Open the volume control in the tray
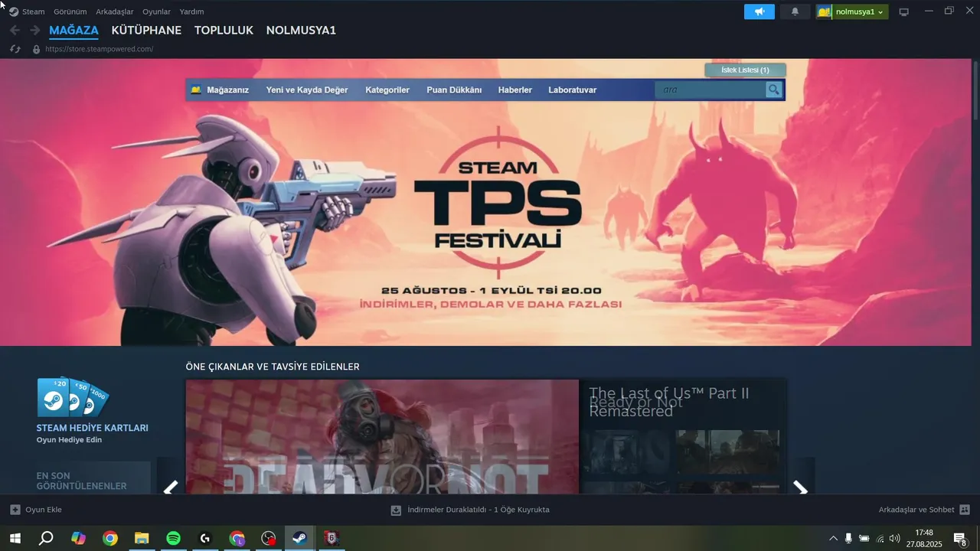This screenshot has width=980, height=551. point(894,539)
